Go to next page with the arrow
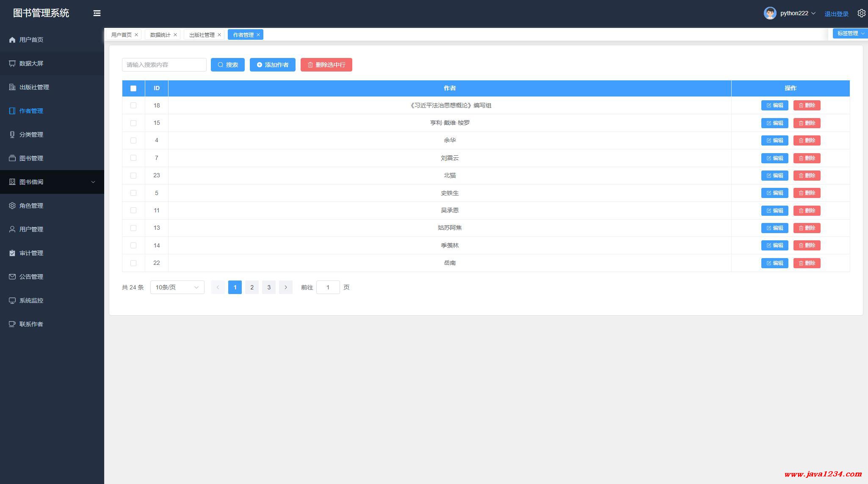This screenshot has height=484, width=868. pos(286,287)
